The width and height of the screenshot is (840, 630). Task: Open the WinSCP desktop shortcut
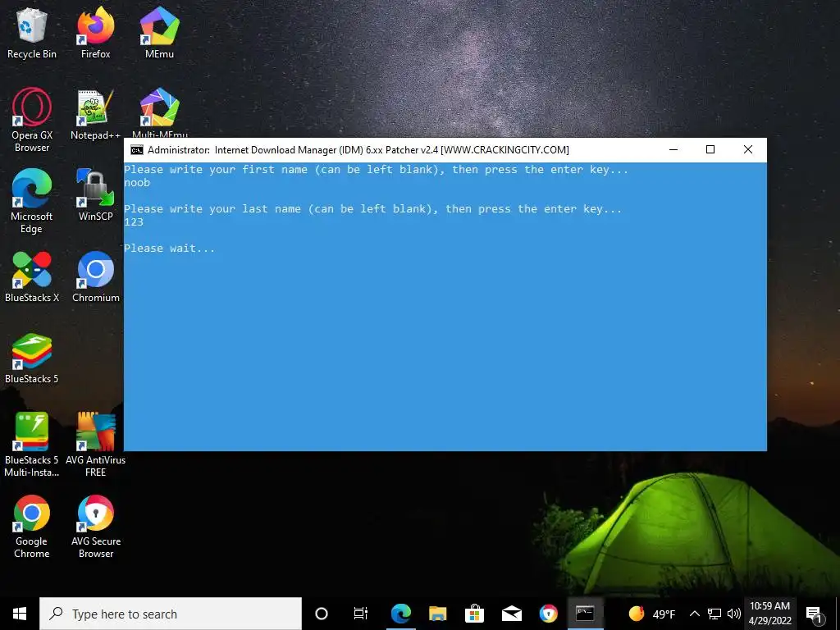[95, 195]
